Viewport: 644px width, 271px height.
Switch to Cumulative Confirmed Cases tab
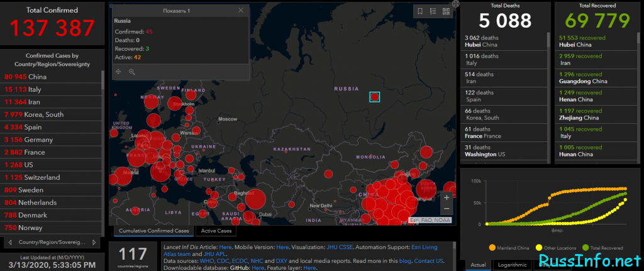[x=153, y=231]
